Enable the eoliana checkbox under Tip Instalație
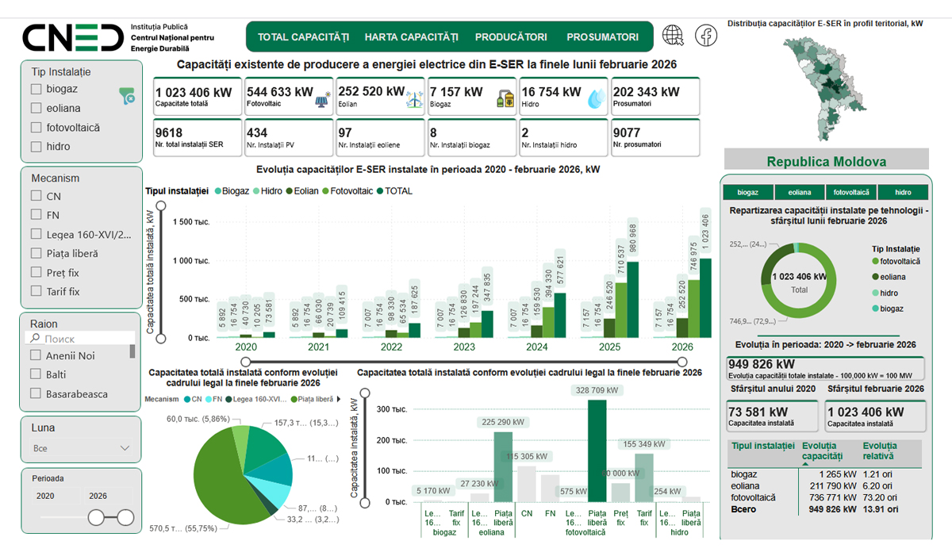The image size is (952, 560). 36,108
